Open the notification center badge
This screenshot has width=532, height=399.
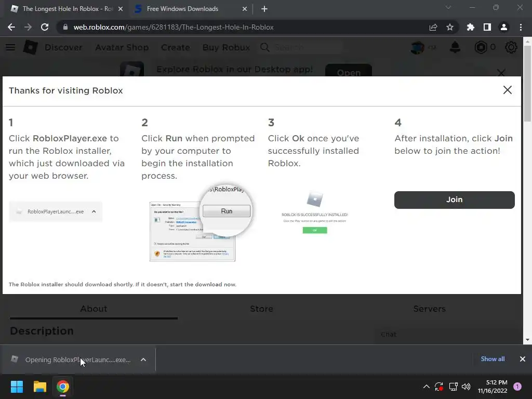pyautogui.click(x=517, y=387)
